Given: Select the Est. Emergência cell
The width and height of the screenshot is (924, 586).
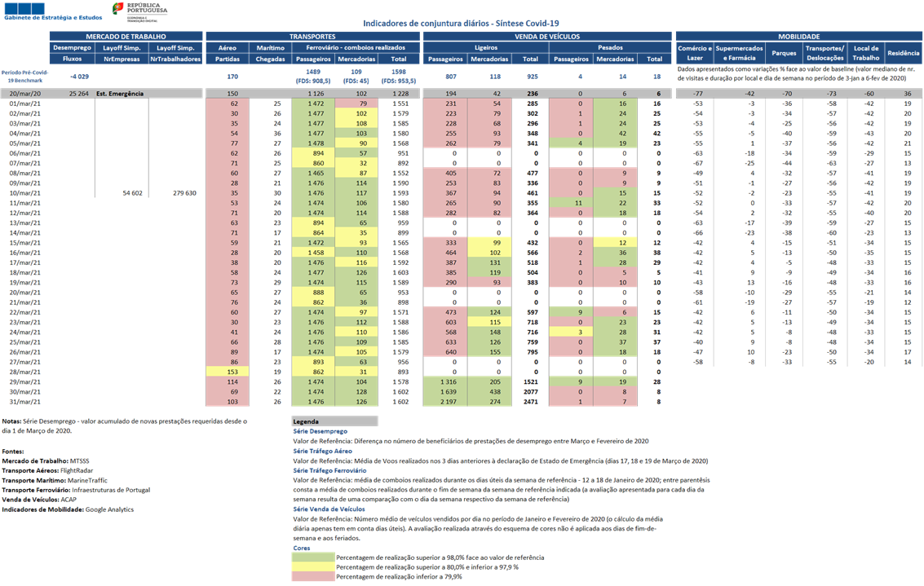Looking at the screenshot, I should pos(120,94).
